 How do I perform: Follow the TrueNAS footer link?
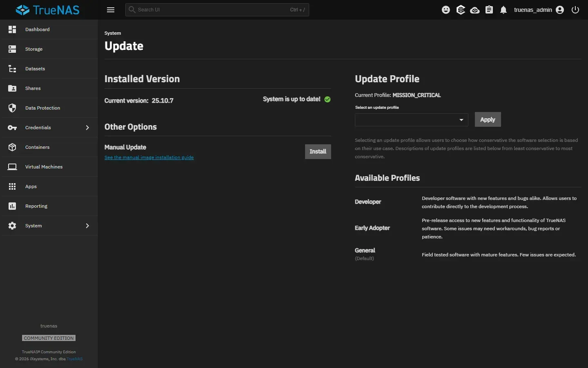tap(75, 359)
